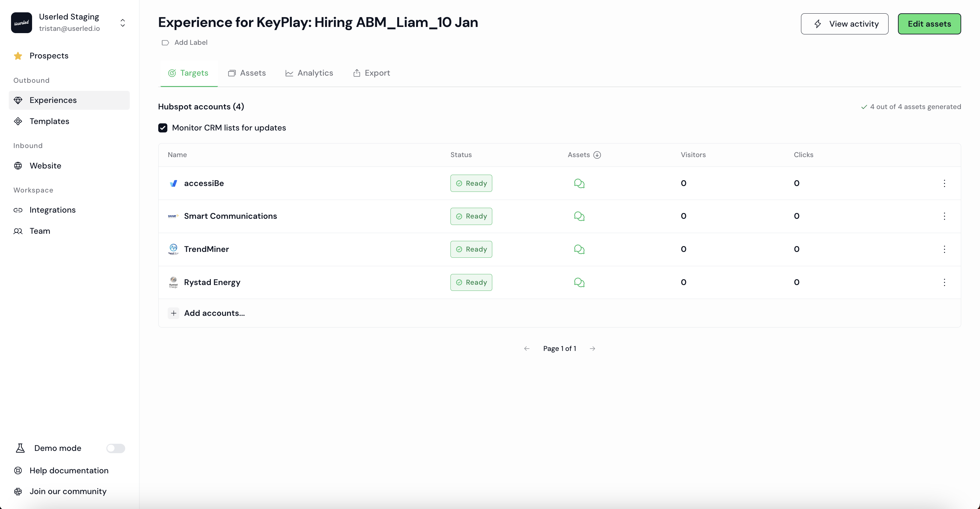
Task: Click Rystad Energy assets chat icon
Action: click(x=579, y=282)
